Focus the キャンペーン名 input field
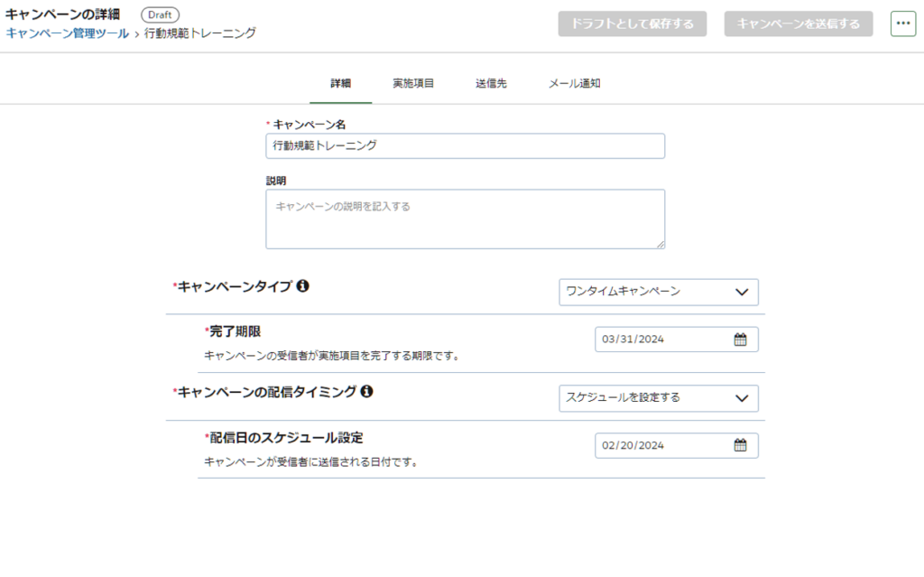The height and width of the screenshot is (577, 924). coord(465,145)
